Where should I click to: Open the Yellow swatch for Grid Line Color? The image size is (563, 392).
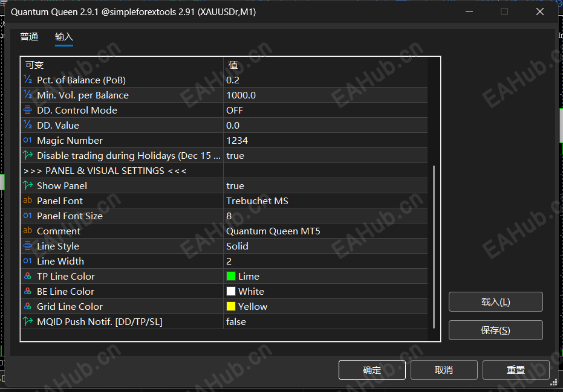231,306
